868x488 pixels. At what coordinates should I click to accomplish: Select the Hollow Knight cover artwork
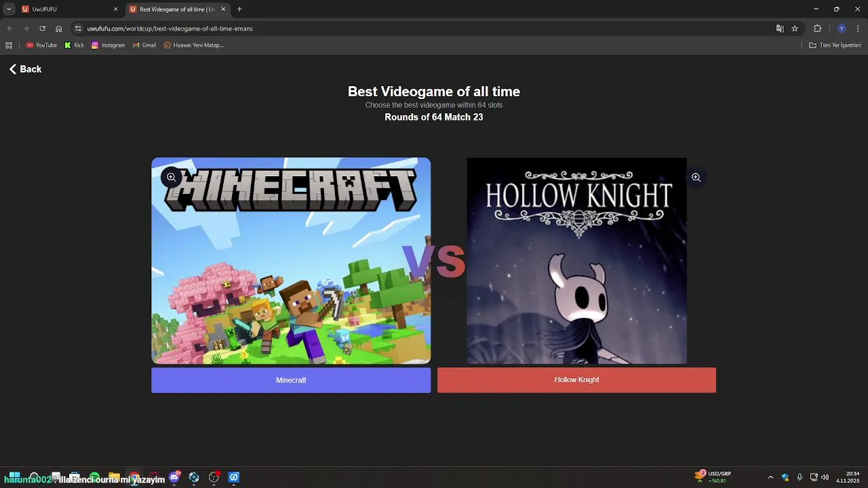click(x=576, y=261)
